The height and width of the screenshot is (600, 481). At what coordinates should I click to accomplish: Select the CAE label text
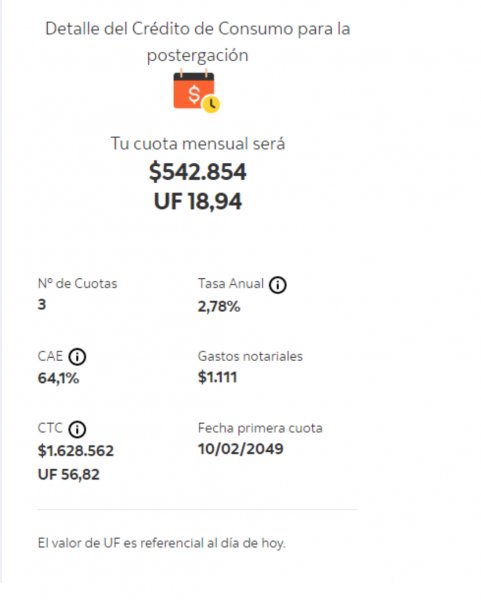[x=50, y=356]
